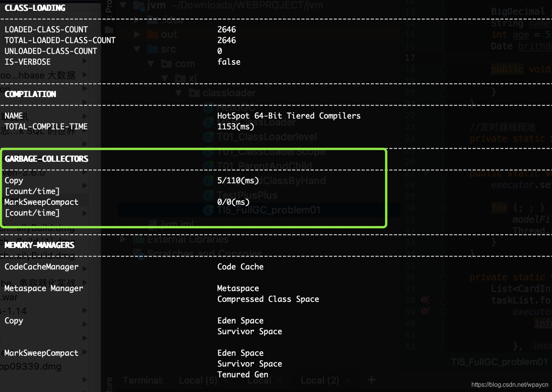Click the TOTAL-LOADED-CLASS-COUNT label
The image size is (552, 392).
(60, 40)
